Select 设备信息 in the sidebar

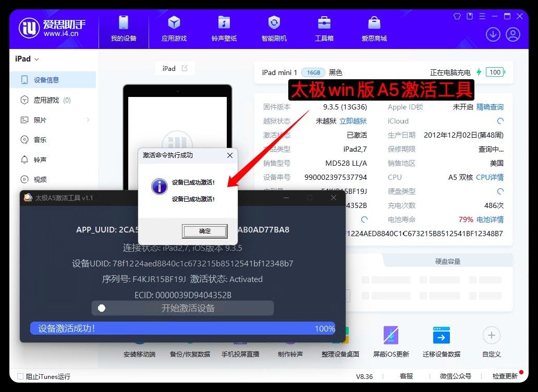tap(53, 80)
